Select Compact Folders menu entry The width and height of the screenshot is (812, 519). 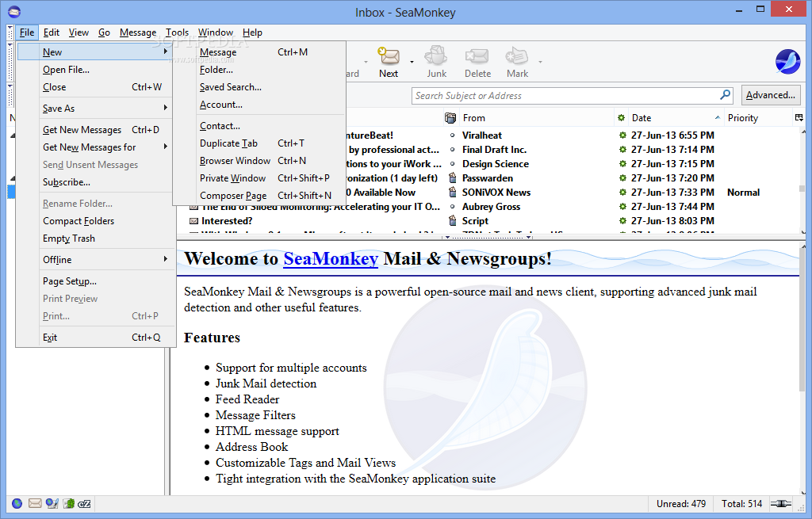click(95, 221)
